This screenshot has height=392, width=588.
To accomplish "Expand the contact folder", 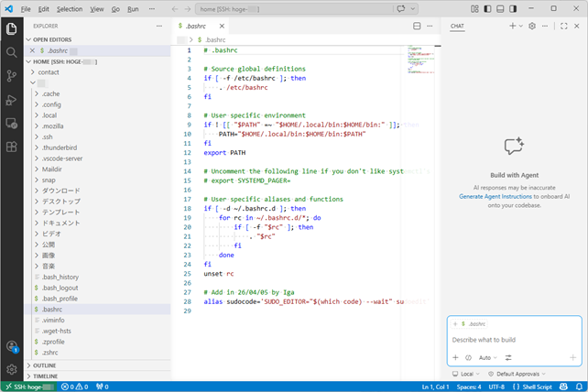I will [x=48, y=71].
